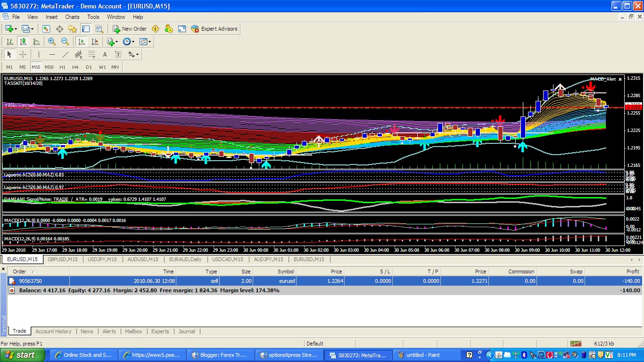Expand hidden tray icons arrow

(x=490, y=355)
